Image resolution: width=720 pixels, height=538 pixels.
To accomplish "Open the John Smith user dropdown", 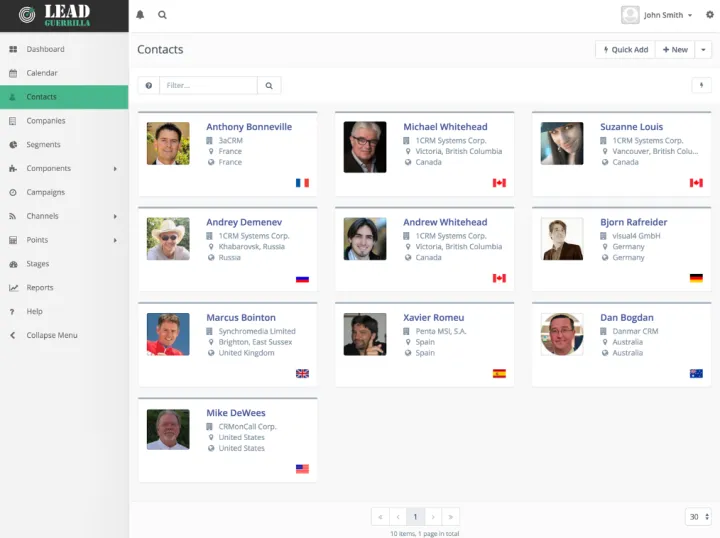I will click(665, 15).
